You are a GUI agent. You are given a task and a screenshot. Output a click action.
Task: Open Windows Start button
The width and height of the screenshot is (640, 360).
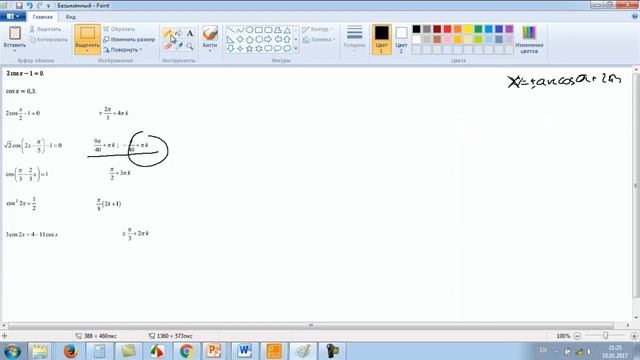[x=13, y=351]
